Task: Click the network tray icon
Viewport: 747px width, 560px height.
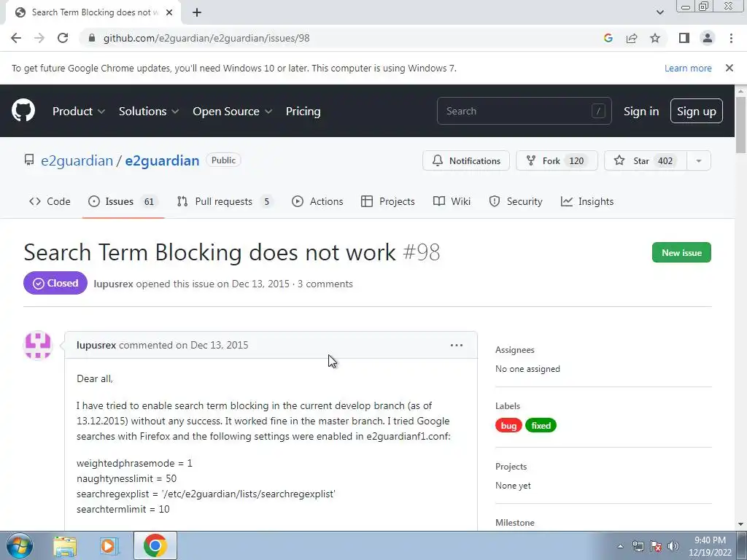Action: 638,546
